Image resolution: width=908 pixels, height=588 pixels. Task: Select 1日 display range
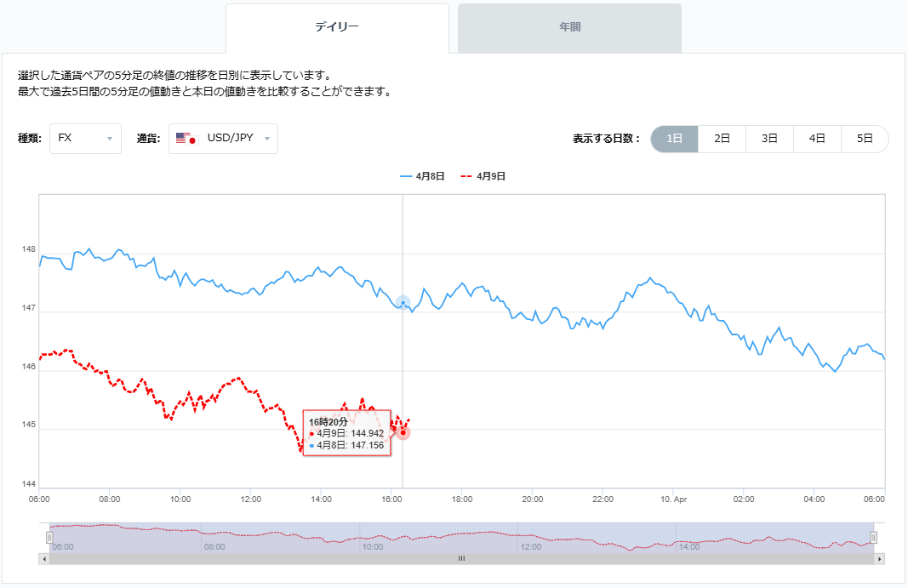tap(675, 139)
